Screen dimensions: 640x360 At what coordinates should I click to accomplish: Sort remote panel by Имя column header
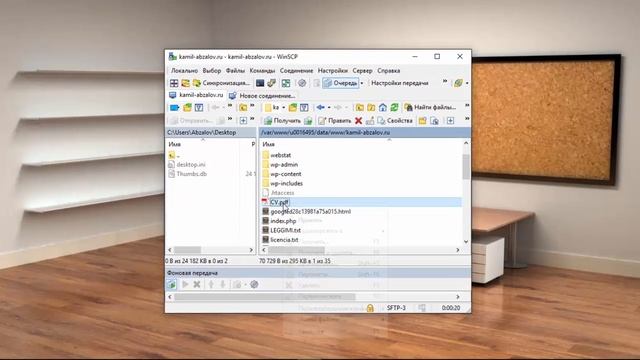[269, 144]
